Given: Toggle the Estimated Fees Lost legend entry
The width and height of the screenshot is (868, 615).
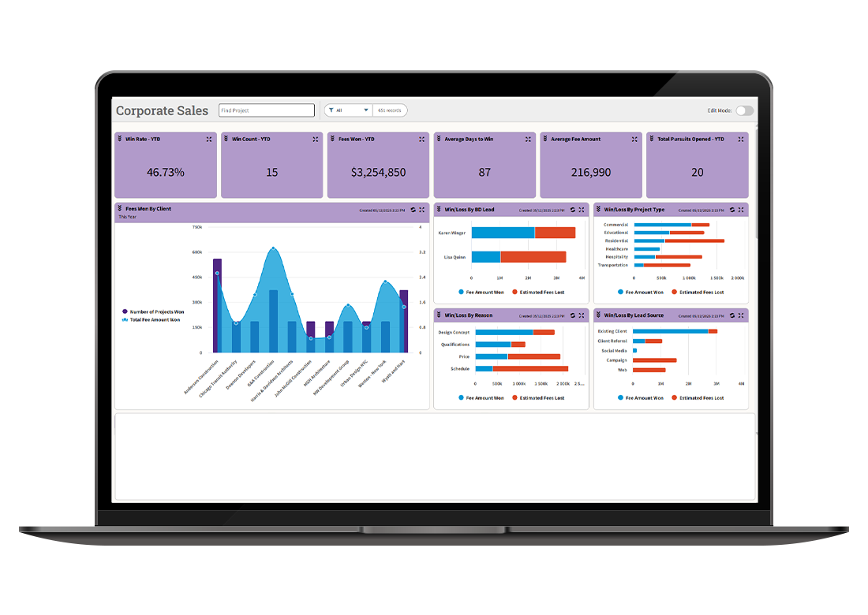Looking at the screenshot, I should click(x=544, y=291).
